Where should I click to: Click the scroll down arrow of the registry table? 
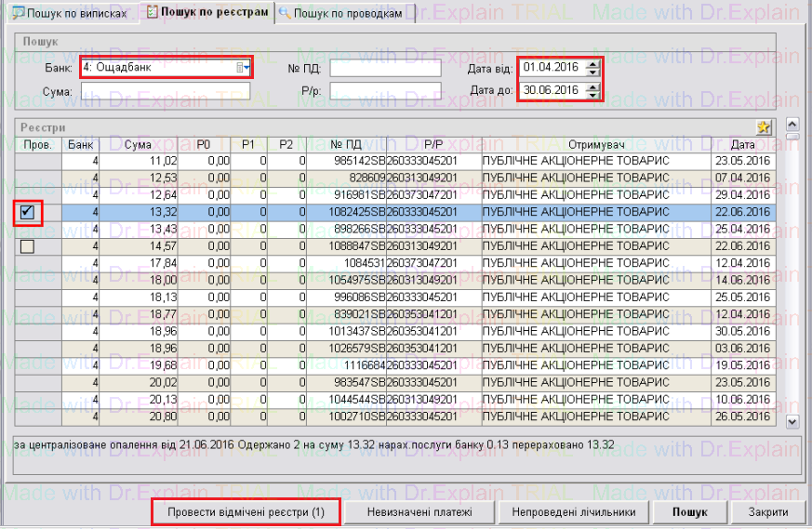coord(792,421)
